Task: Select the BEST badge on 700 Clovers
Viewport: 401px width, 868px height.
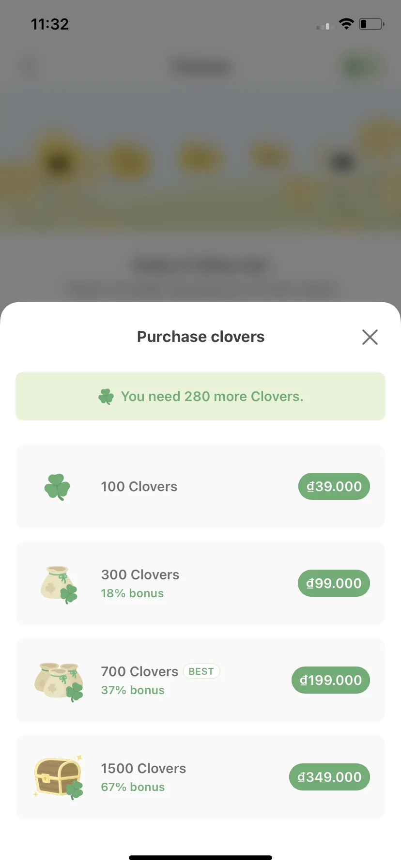Action: point(201,671)
